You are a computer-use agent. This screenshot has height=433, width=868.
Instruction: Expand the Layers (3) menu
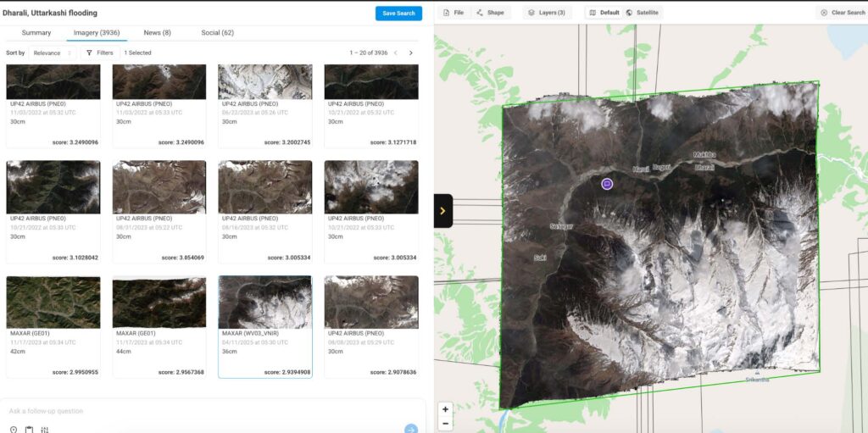[548, 13]
